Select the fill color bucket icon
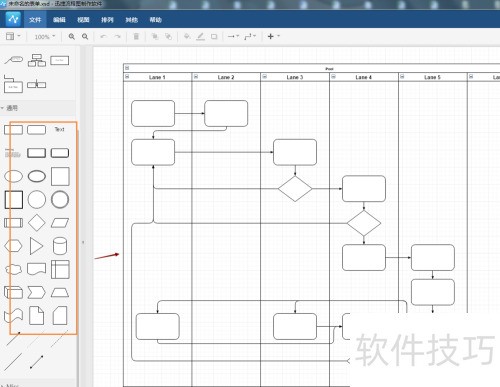 tap(187, 36)
